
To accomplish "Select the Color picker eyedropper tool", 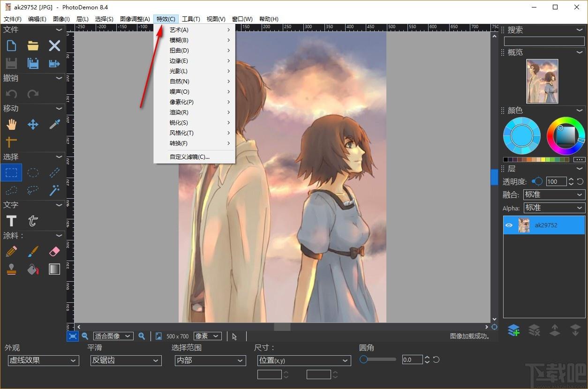I will 54,124.
